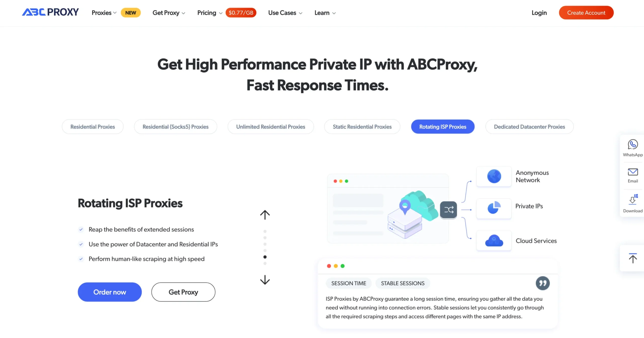
Task: Click the STABLE SESSIONS toggle label
Action: (402, 283)
